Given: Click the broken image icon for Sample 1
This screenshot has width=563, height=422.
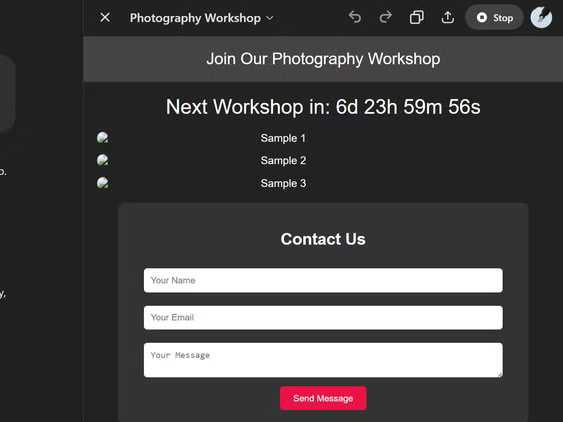Looking at the screenshot, I should pos(102,138).
